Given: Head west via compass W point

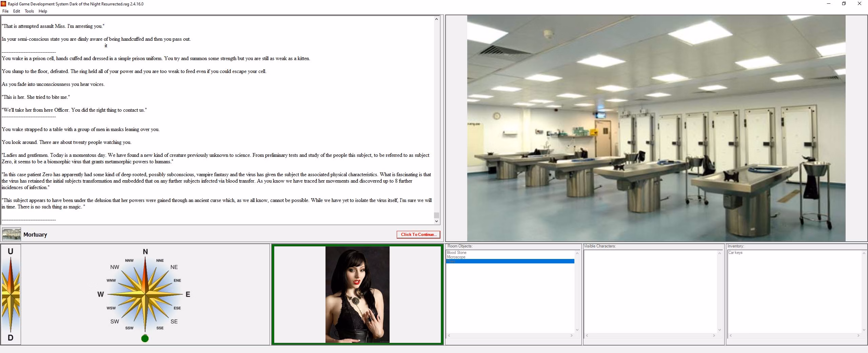Looking at the screenshot, I should (100, 294).
